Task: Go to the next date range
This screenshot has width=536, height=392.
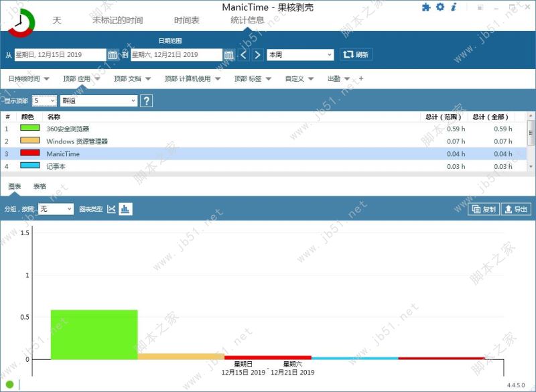Action: (258, 55)
